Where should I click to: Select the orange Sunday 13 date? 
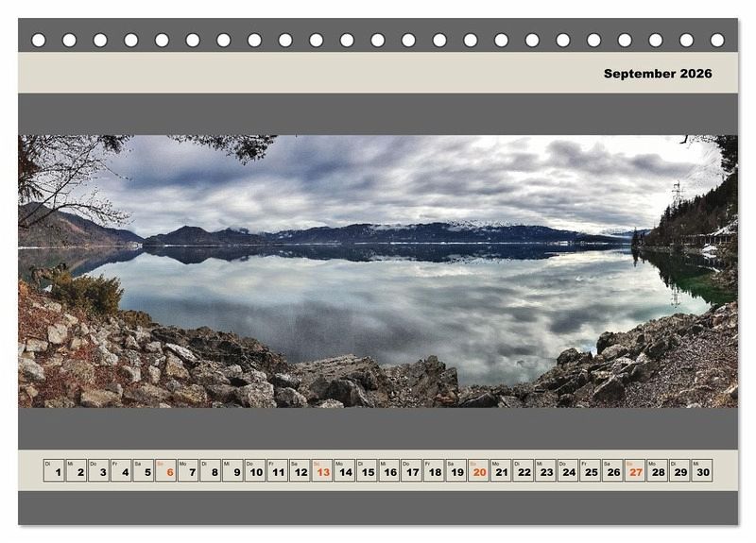pos(322,470)
